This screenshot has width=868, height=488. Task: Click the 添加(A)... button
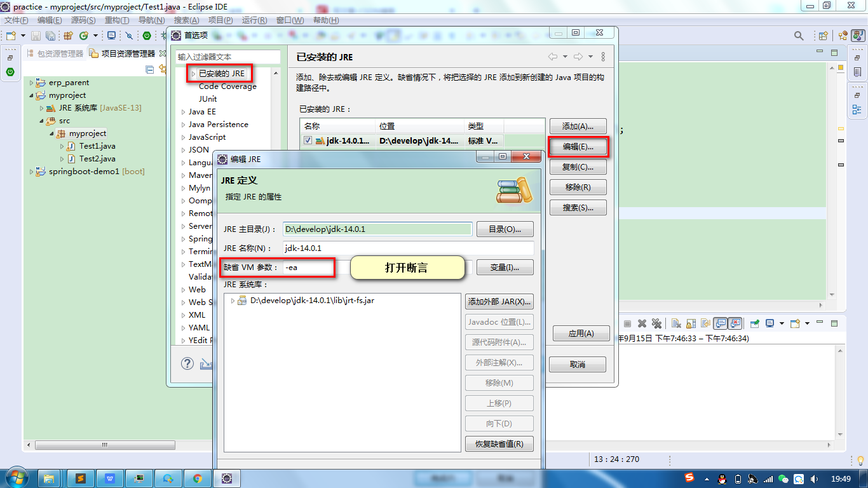(x=578, y=126)
